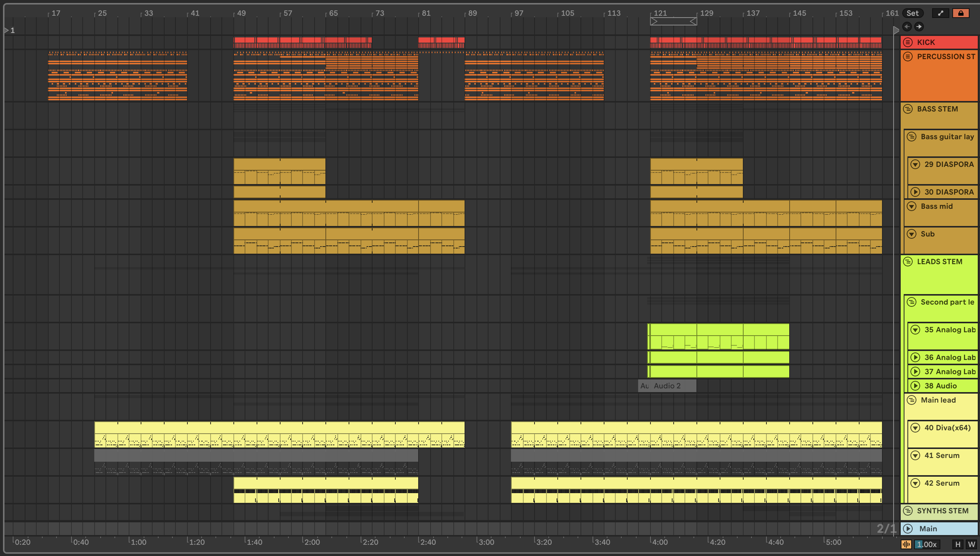
Task: Select the KICK track name
Action: 926,42
